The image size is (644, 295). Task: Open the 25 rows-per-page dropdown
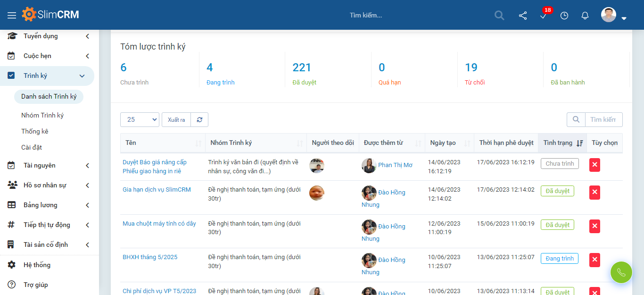(x=140, y=120)
